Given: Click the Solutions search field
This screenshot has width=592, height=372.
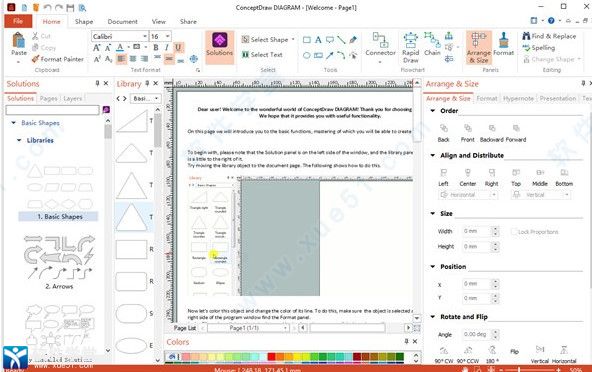Looking at the screenshot, I should (52, 110).
